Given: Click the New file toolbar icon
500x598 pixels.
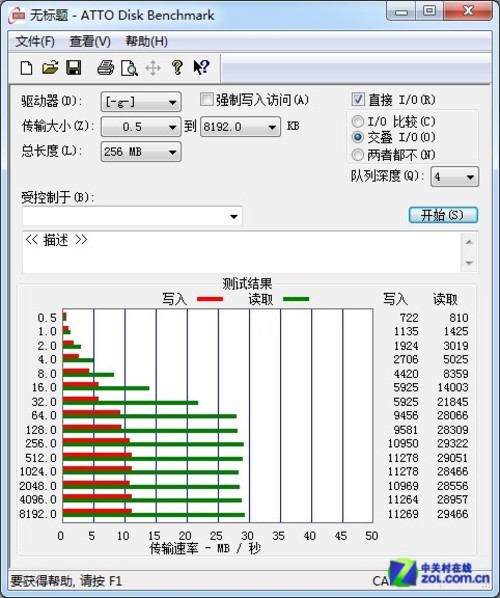Looking at the screenshot, I should tap(26, 68).
